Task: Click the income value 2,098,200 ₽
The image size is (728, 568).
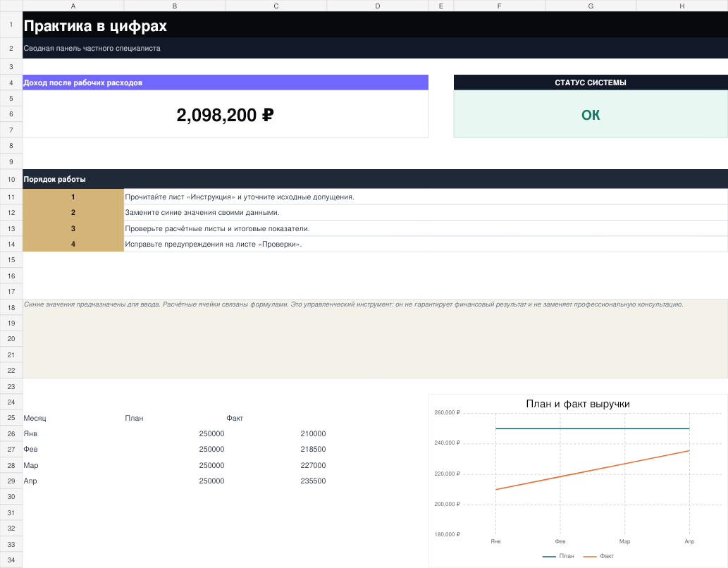Action: [x=226, y=114]
